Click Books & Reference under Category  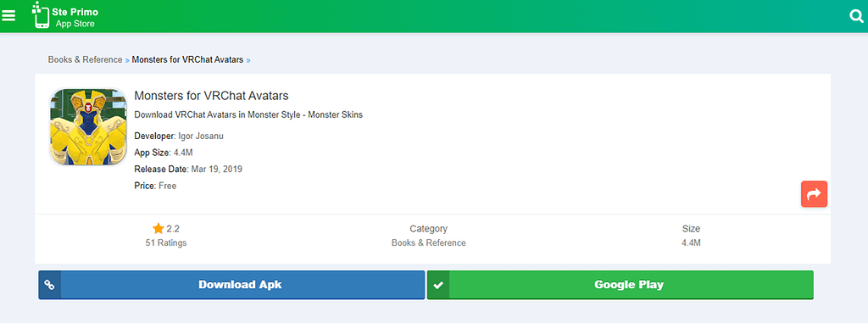click(428, 242)
